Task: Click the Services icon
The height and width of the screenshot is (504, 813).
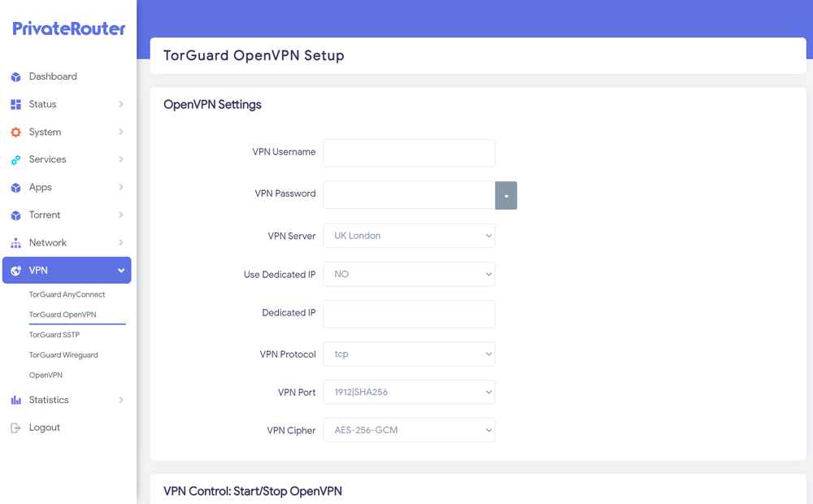Action: [17, 159]
